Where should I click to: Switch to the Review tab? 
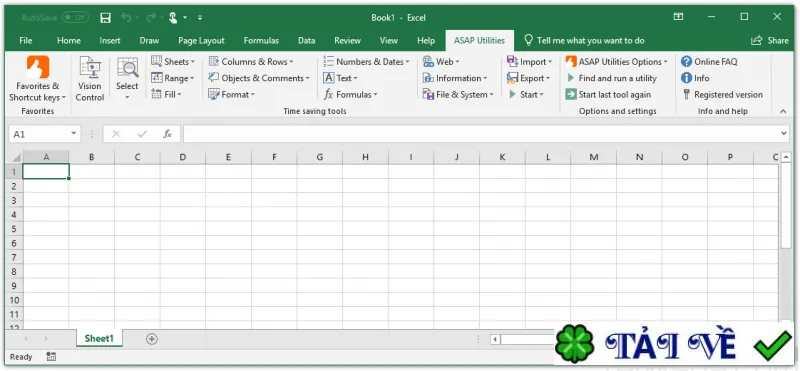[x=347, y=41]
